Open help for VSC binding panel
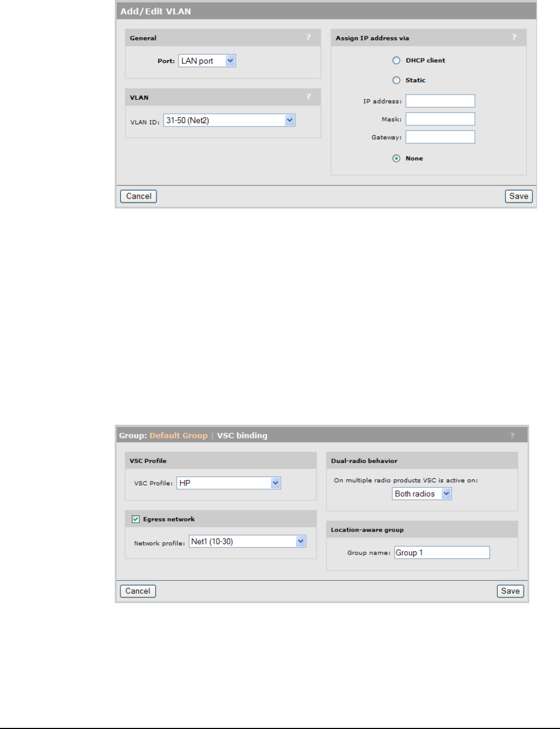 click(512, 436)
